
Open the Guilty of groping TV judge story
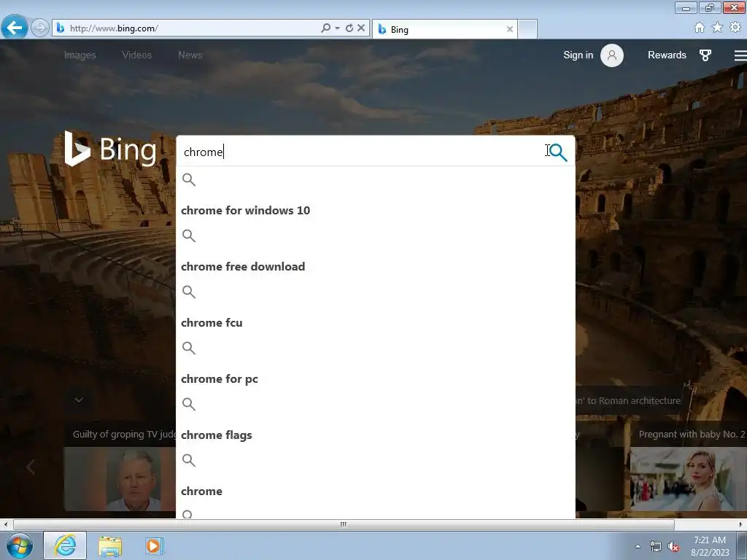124,435
